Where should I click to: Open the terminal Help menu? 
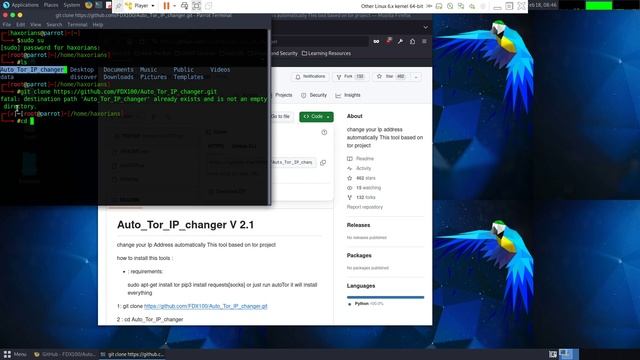tap(98, 25)
